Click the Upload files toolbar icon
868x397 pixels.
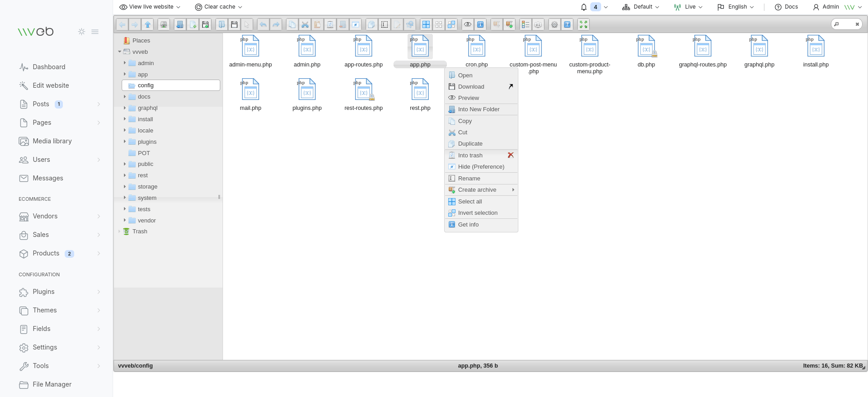[205, 24]
